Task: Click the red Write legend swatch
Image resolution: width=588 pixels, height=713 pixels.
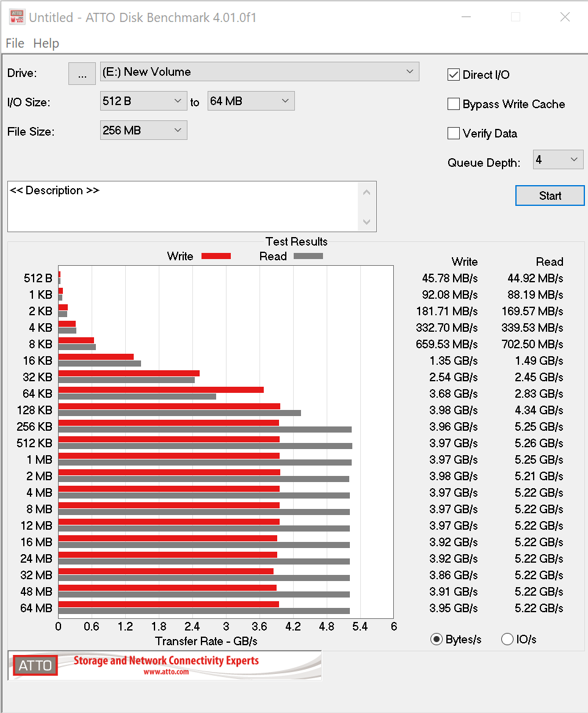Action: pyautogui.click(x=216, y=256)
